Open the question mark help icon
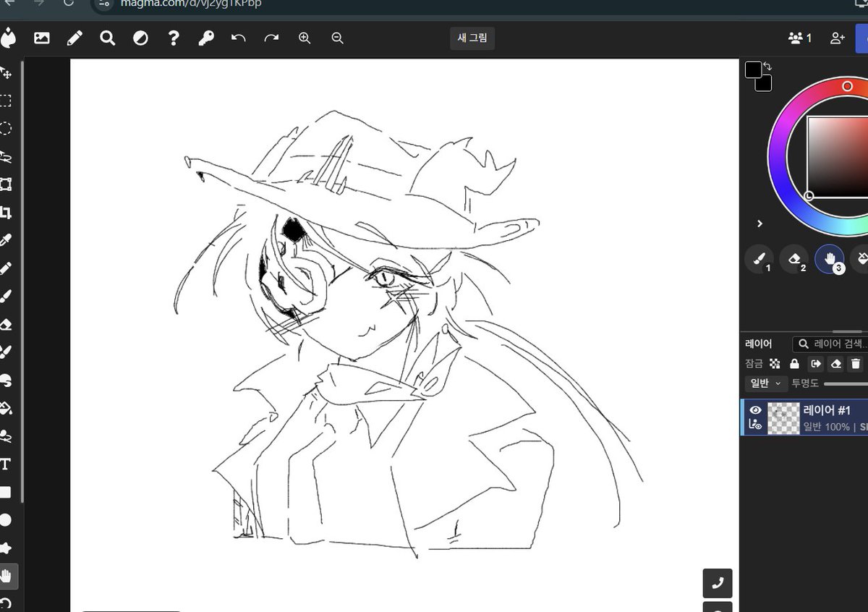 point(174,38)
